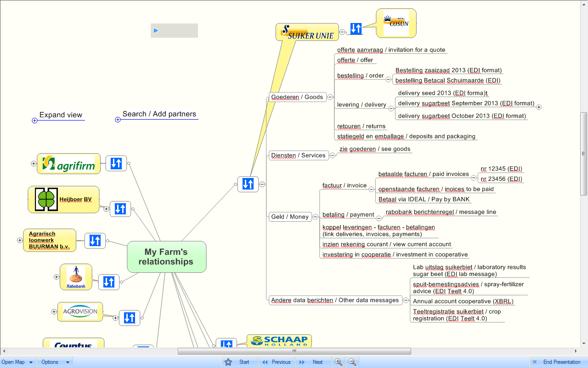The width and height of the screenshot is (588, 368).
Task: Click the arrows icon beside agrifirm
Action: click(116, 163)
